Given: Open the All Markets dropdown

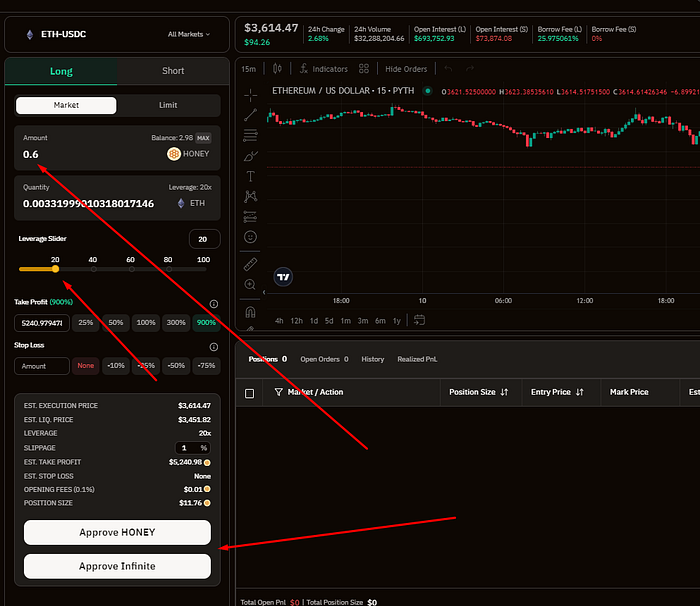Looking at the screenshot, I should [x=188, y=34].
